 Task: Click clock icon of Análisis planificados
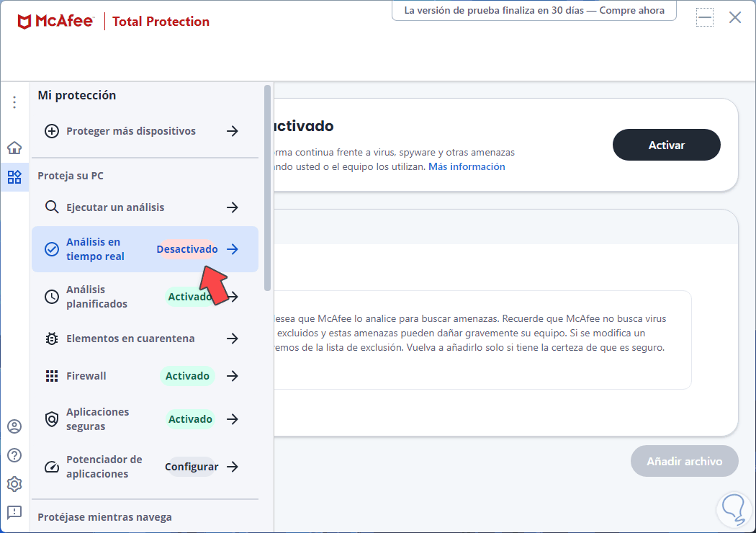(x=52, y=297)
